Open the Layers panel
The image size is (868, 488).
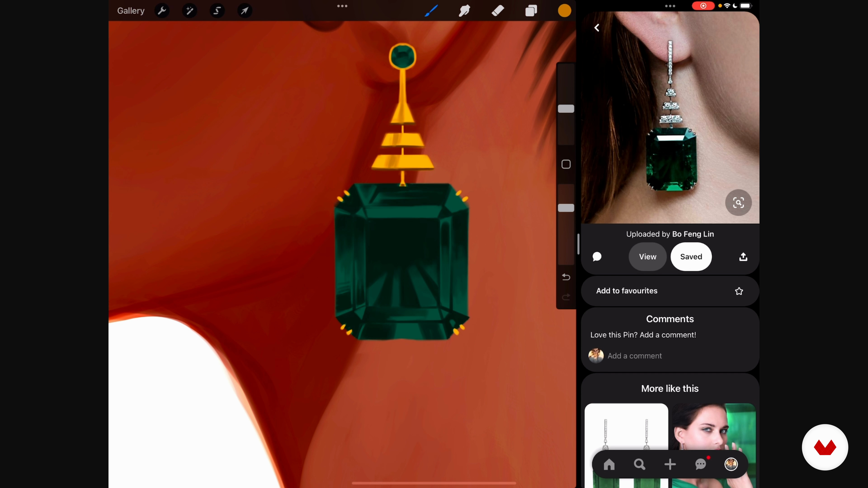531,11
